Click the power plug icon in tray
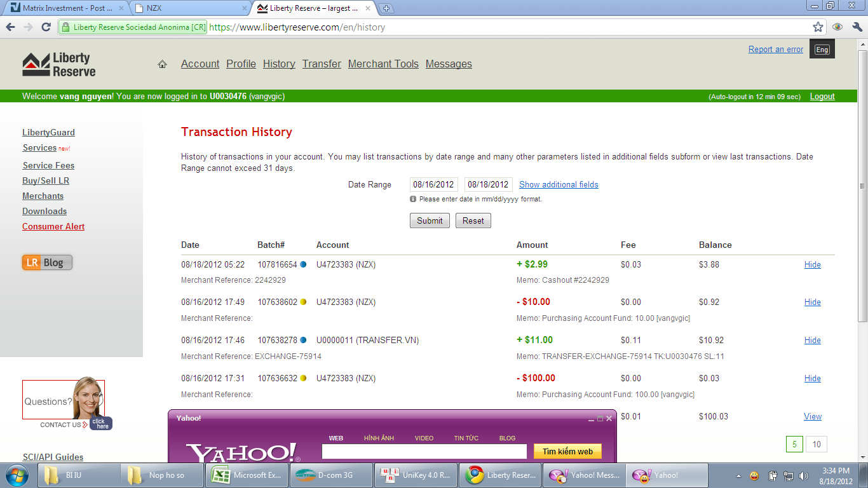The width and height of the screenshot is (868, 488). coord(773,475)
